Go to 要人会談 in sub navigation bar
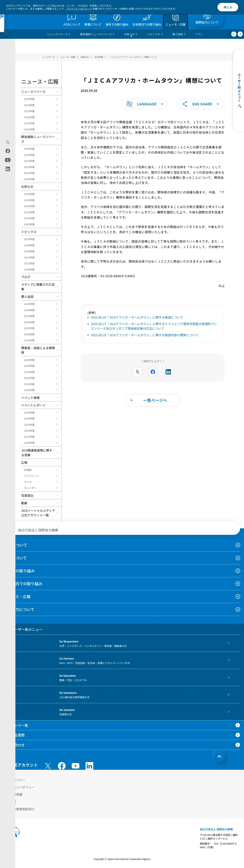Screen dimensions: 244x868 click(179, 34)
